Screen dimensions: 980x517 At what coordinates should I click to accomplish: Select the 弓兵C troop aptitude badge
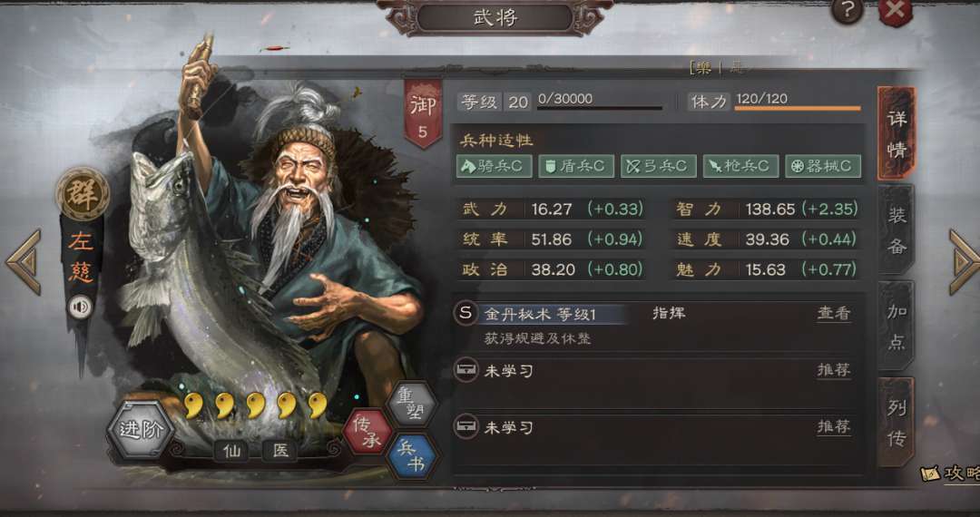[658, 166]
